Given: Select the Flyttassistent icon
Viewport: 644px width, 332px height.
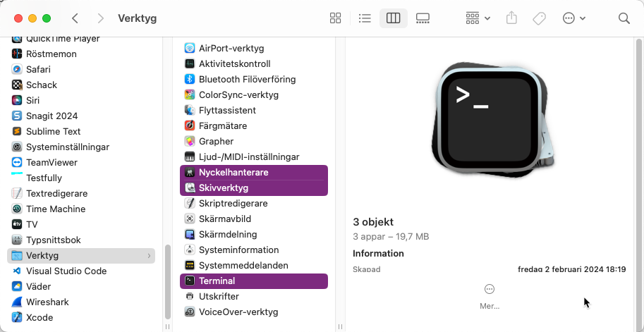Looking at the screenshot, I should (x=189, y=111).
